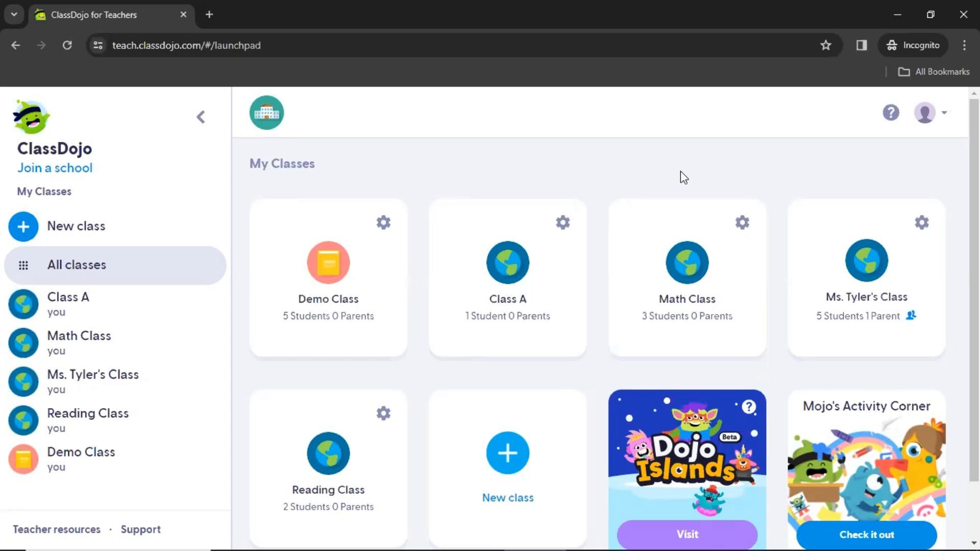The width and height of the screenshot is (980, 551).
Task: Click '1 Student 0 Parents' on Class A
Action: pyautogui.click(x=507, y=316)
